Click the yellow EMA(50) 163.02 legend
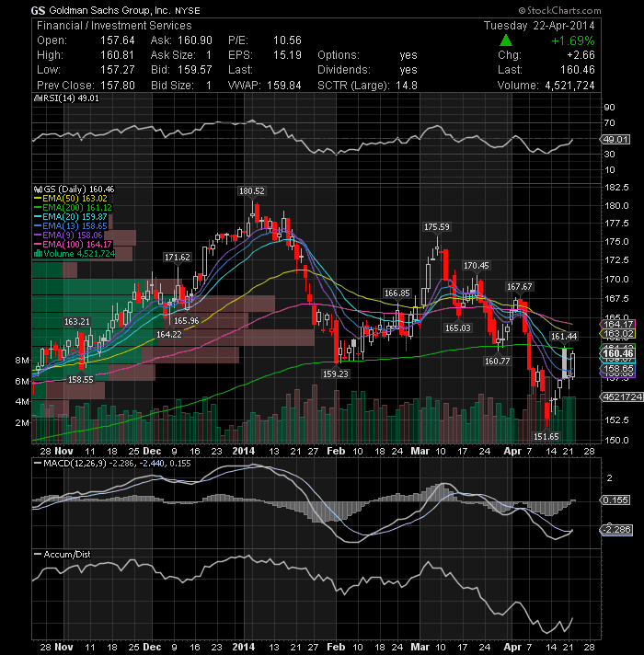Image resolution: width=644 pixels, height=655 pixels. (75, 199)
